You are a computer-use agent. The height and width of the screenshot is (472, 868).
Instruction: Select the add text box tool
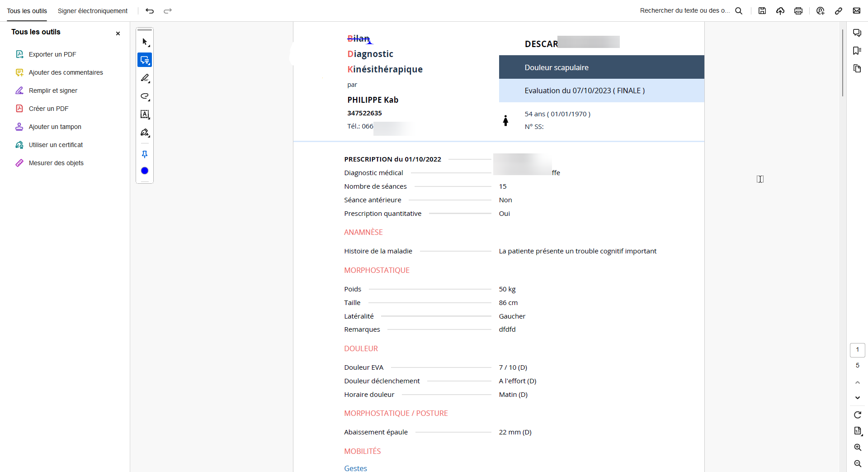point(145,114)
